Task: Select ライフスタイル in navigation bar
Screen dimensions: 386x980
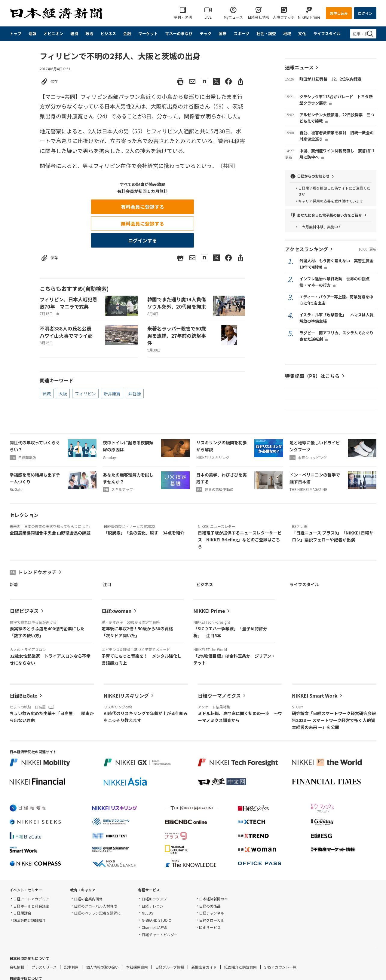Action: pos(327,33)
